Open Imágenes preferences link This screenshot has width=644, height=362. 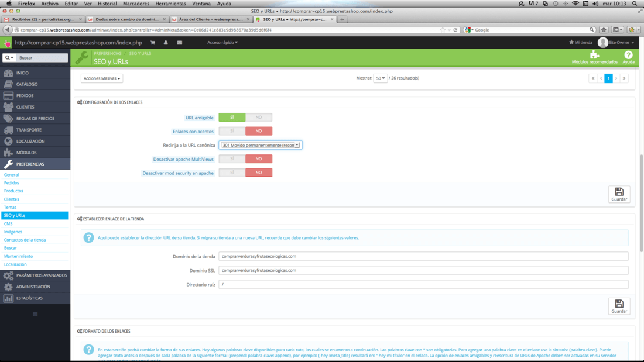click(x=13, y=232)
